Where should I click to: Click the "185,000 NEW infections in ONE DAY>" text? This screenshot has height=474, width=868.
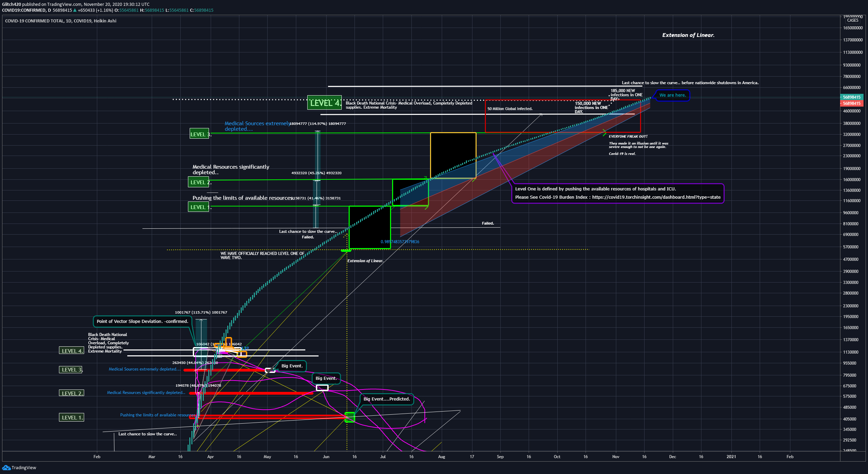(x=627, y=95)
